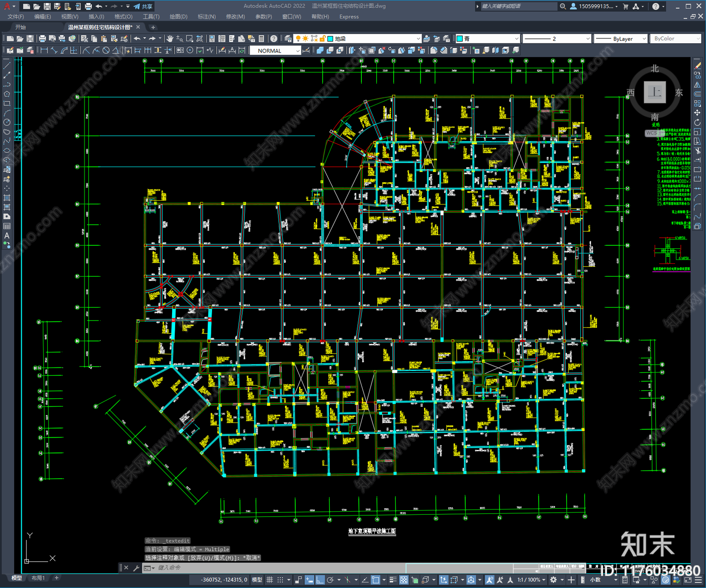Click the search magnifier icon in title bar
706x588 pixels.
563,6
